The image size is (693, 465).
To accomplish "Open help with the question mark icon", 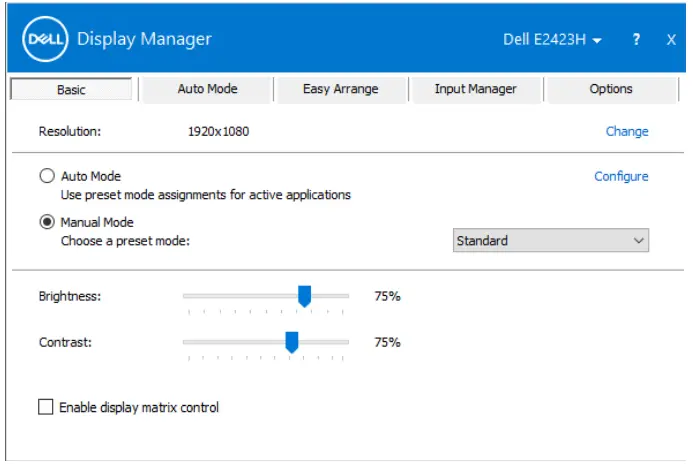I will [636, 40].
